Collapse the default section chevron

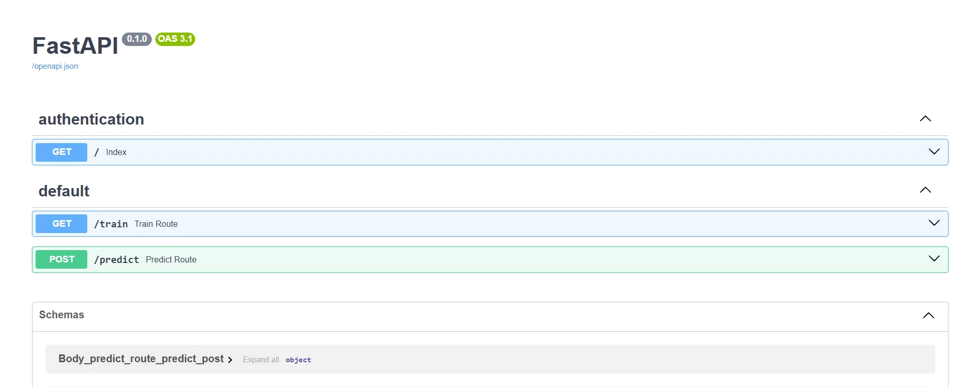[x=925, y=190]
